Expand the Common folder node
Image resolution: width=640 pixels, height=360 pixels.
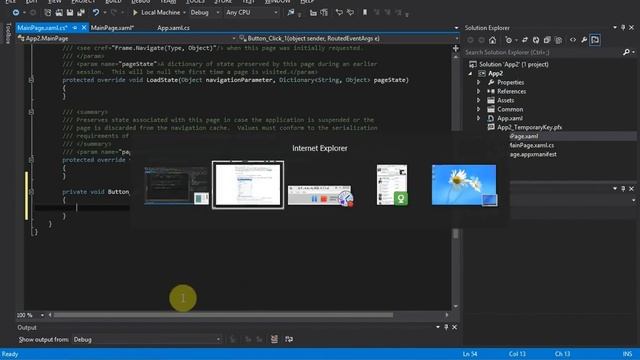point(479,109)
